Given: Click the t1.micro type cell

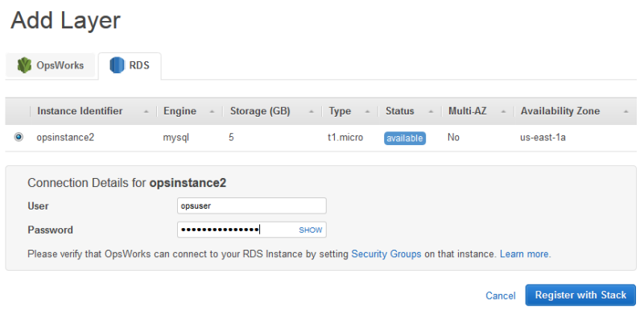Looking at the screenshot, I should click(345, 138).
